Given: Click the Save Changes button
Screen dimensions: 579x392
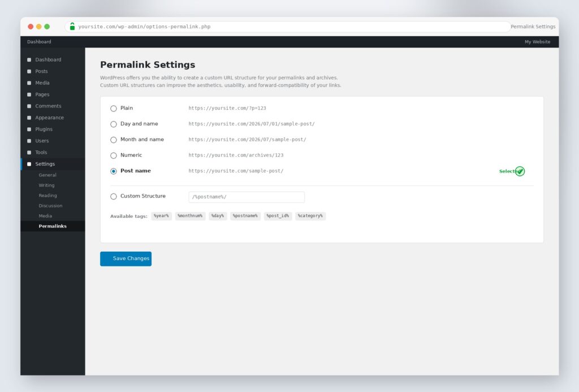Looking at the screenshot, I should [126, 259].
